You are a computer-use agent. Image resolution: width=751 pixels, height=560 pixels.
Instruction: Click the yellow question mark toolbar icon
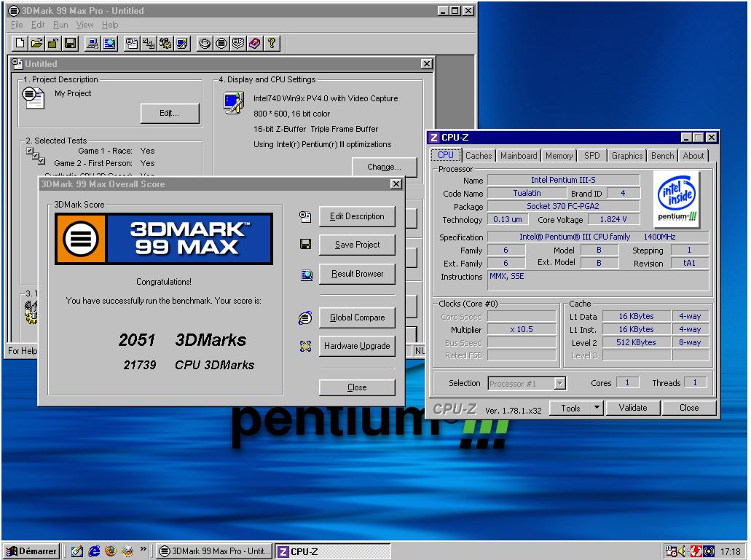[272, 44]
